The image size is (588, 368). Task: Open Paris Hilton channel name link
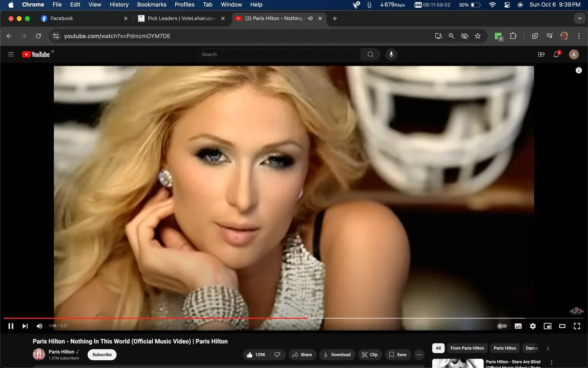coord(61,352)
